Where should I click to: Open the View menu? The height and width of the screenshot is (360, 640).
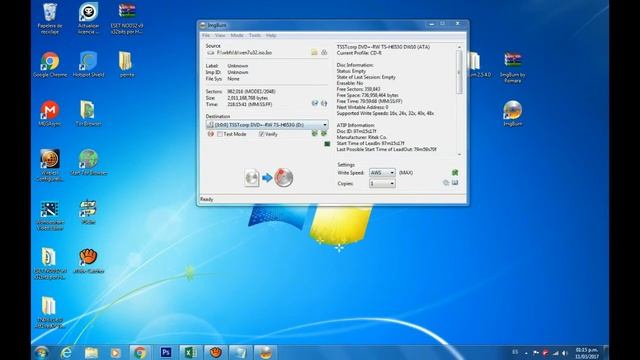click(220, 36)
